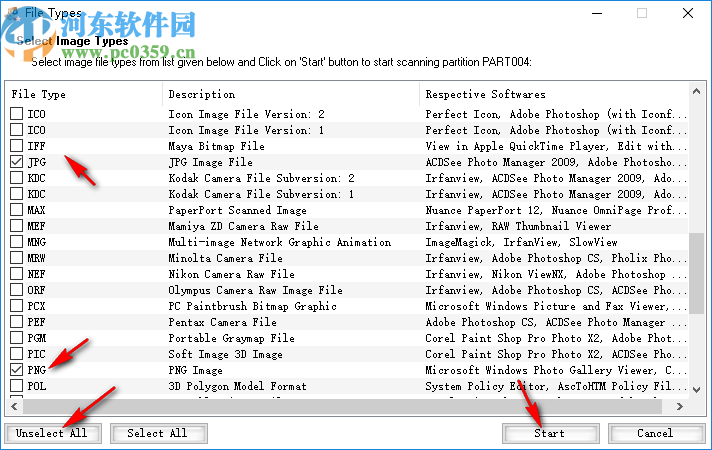This screenshot has height=450, width=712.
Task: Click 'Nikon Camera Raw File' description
Action: [232, 274]
